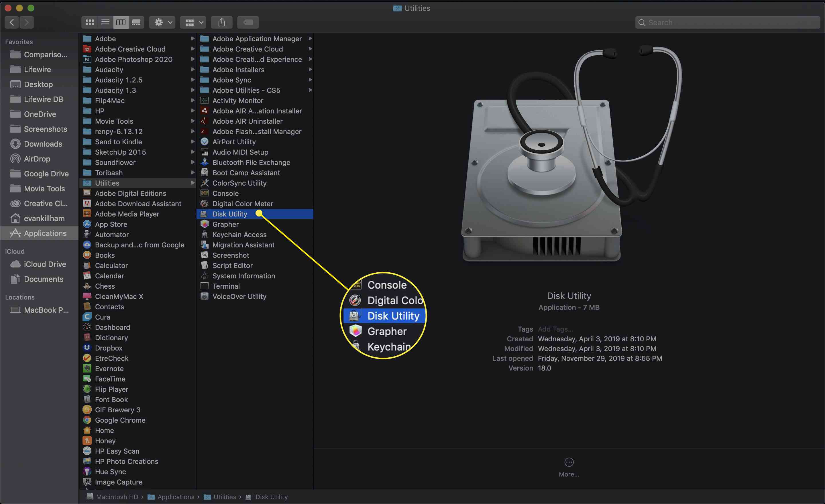Expand the Utilities folder disclosure triangle

pos(192,183)
